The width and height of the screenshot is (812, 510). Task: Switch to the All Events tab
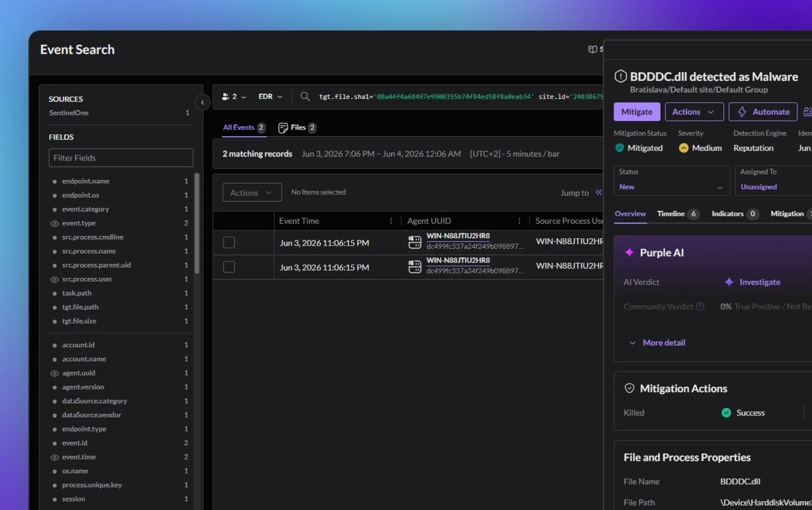(x=244, y=128)
